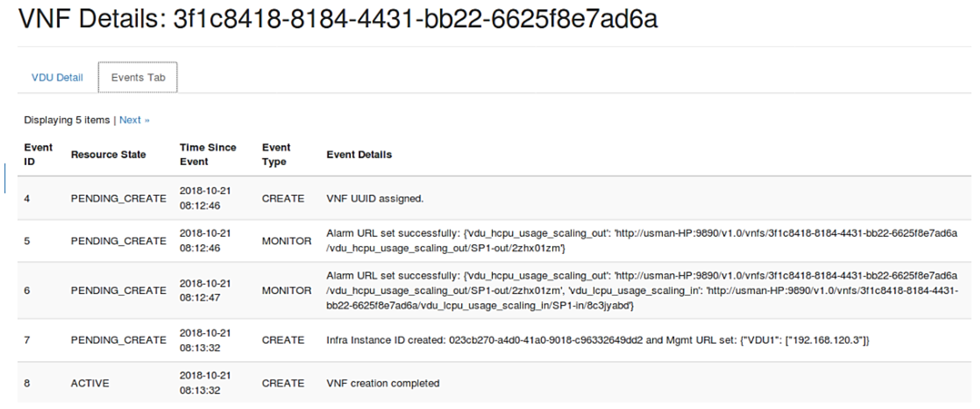Click the Time Since Event column header
The height and width of the screenshot is (409, 980).
tap(208, 154)
